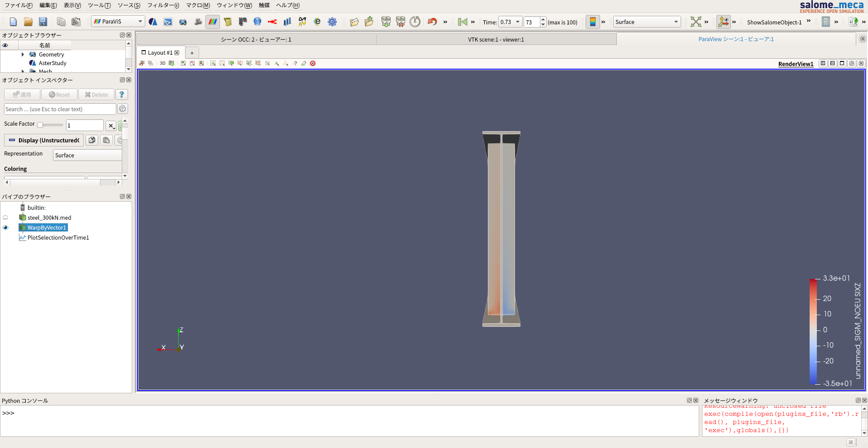Switch to シーン OCC: 2 viewer tab

pyautogui.click(x=256, y=39)
